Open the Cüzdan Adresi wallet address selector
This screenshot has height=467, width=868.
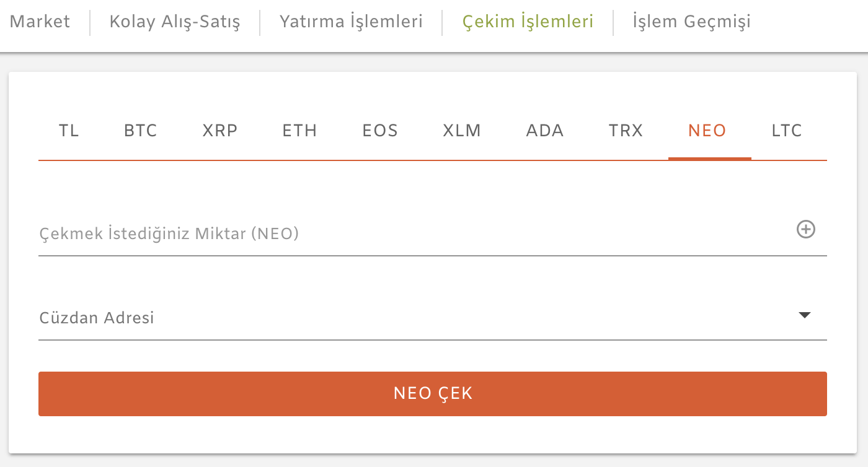coord(433,318)
